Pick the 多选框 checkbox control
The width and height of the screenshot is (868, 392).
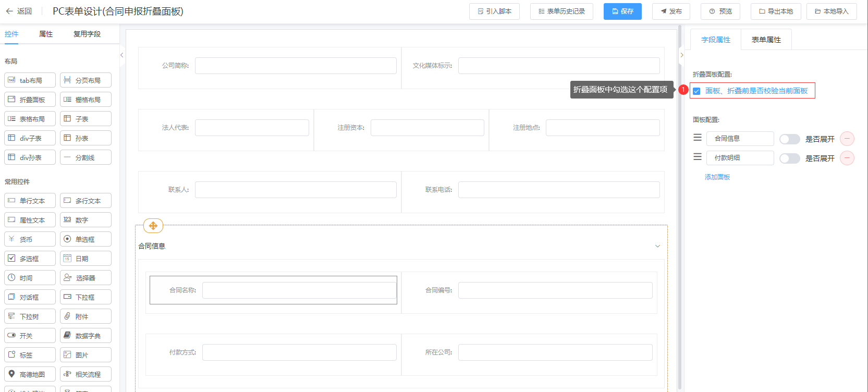[30, 259]
